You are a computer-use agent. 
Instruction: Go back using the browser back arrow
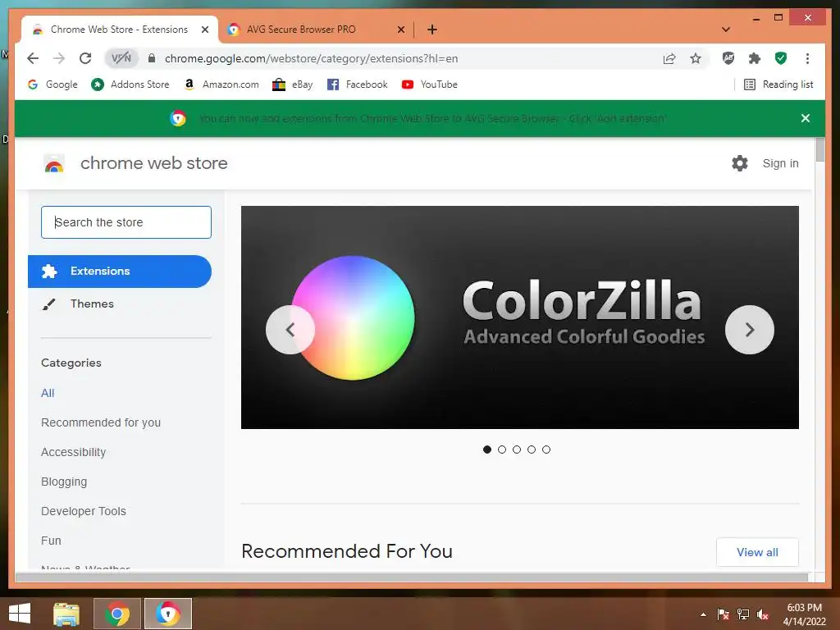coord(33,58)
